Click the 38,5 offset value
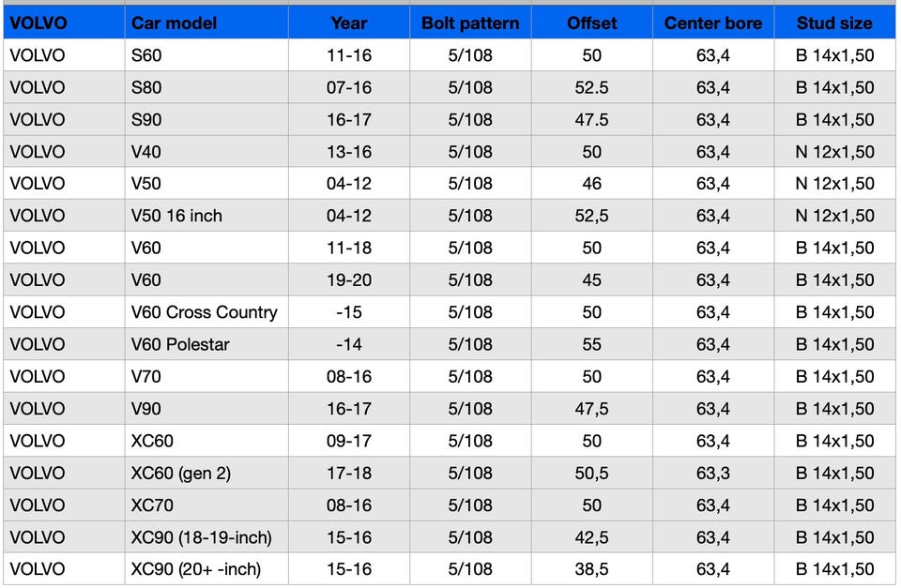The height and width of the screenshot is (588, 901). [591, 569]
